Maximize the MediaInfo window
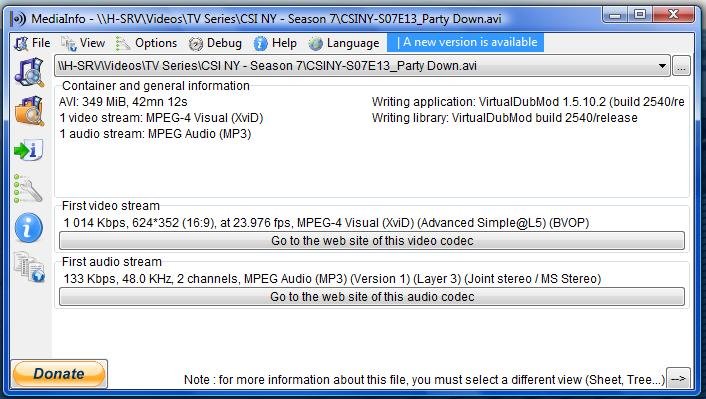Screen dimensions: 706x399 pyautogui.click(x=640, y=14)
